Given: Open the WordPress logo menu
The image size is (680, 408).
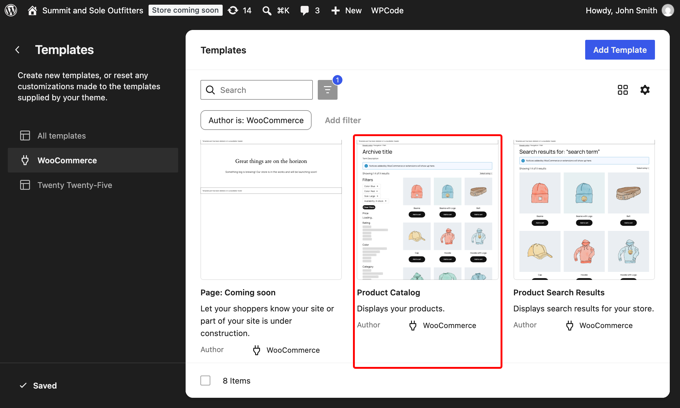Looking at the screenshot, I should pos(11,10).
